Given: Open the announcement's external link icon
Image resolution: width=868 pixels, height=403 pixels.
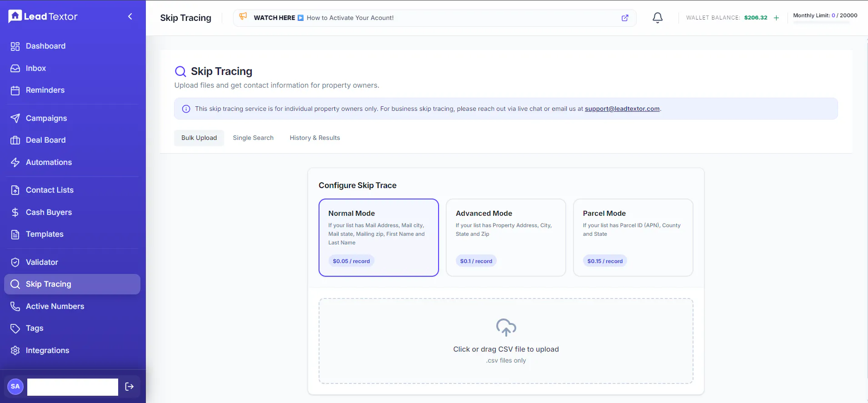Looking at the screenshot, I should [625, 18].
